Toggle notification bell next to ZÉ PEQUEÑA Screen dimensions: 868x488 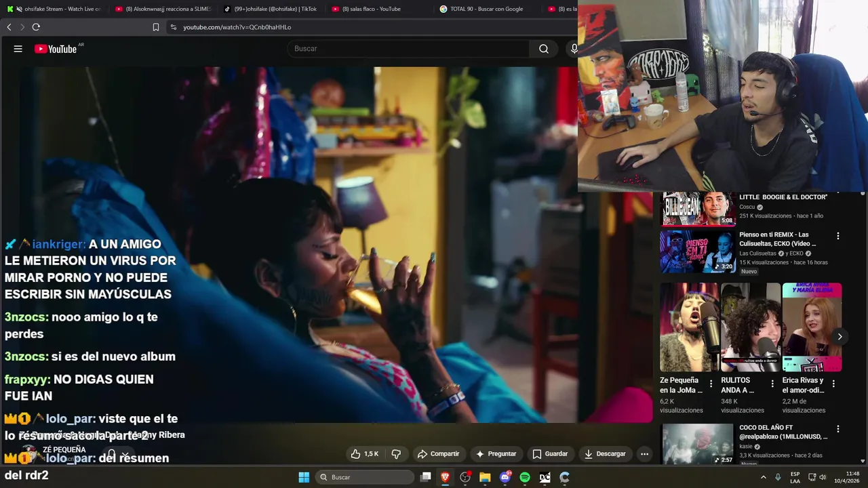click(112, 454)
